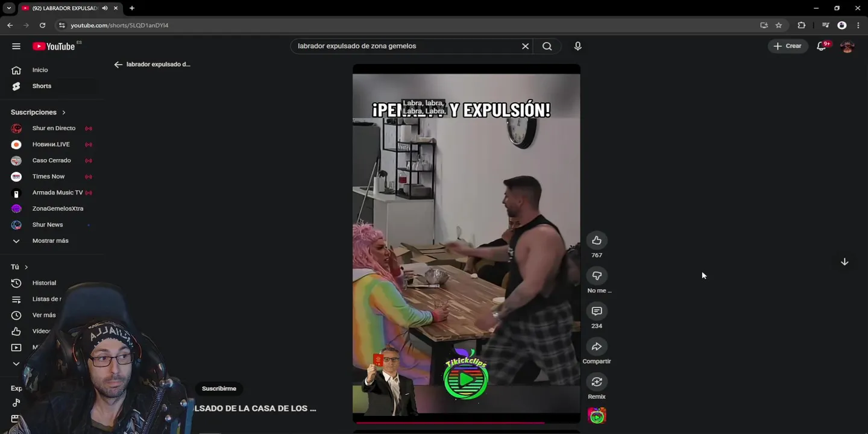
Task: Mute the tab via speaker icon
Action: [x=105, y=8]
